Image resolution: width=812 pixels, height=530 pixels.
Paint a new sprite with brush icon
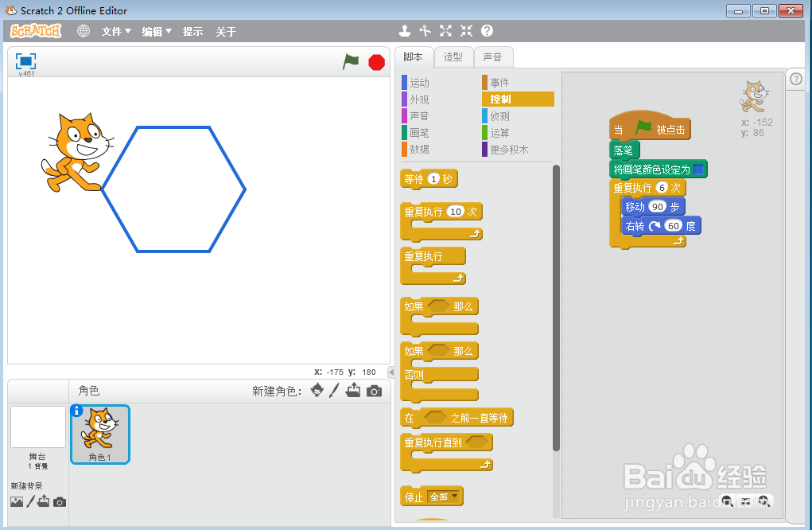click(x=334, y=390)
